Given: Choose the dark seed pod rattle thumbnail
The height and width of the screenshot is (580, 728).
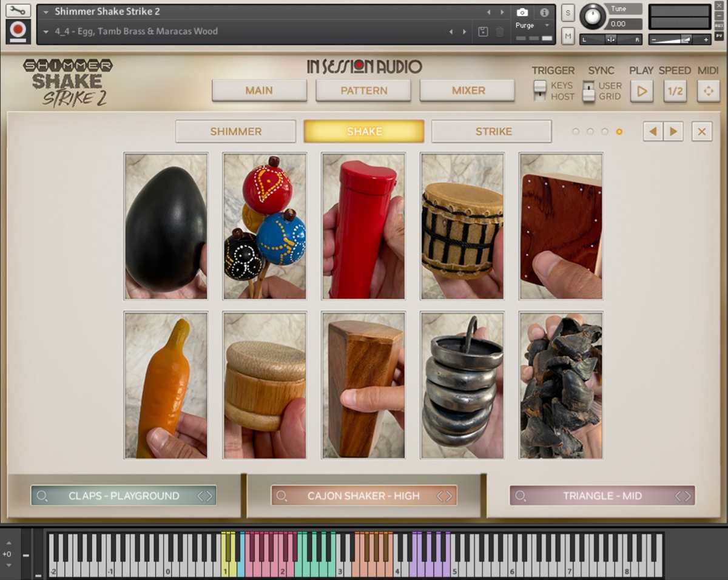Looking at the screenshot, I should pyautogui.click(x=561, y=385).
